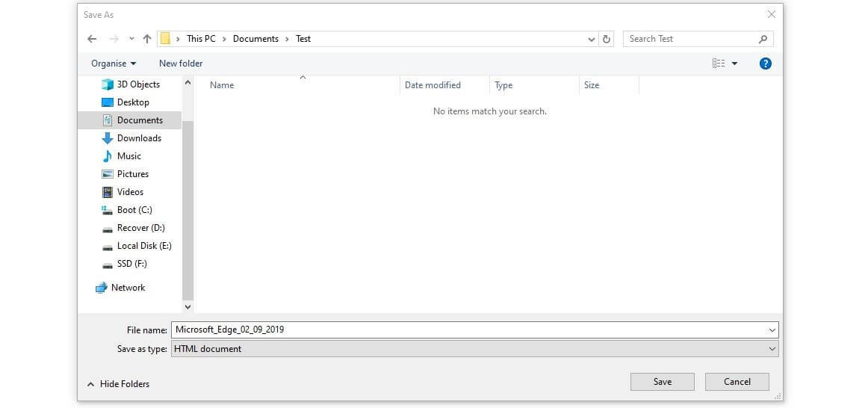Click Test in the breadcrumb path
Image resolution: width=868 pixels, height=408 pixels.
pyautogui.click(x=303, y=39)
